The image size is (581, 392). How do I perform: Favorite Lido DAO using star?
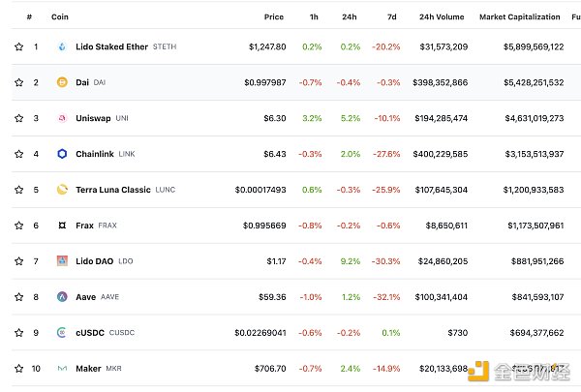coord(19,261)
